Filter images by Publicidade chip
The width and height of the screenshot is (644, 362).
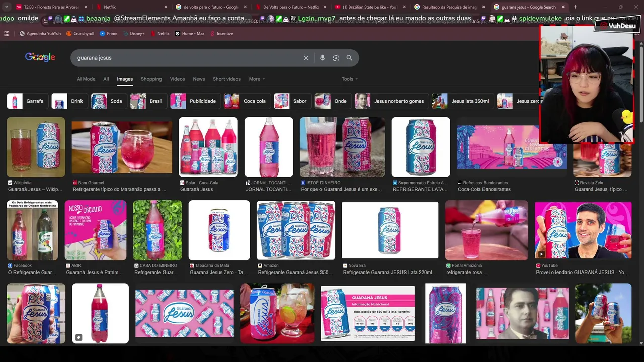click(195, 101)
